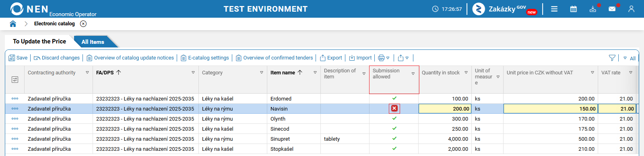
Task: Toggle submission allowed for Sinecod
Action: [x=394, y=128]
